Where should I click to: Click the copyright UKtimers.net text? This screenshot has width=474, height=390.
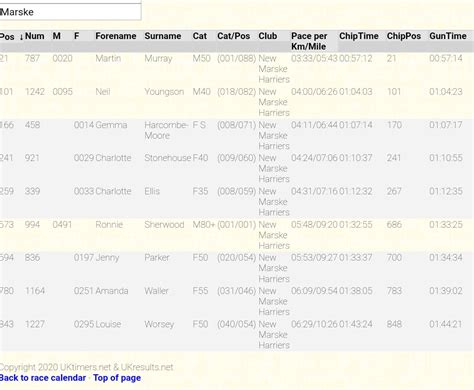(86, 367)
